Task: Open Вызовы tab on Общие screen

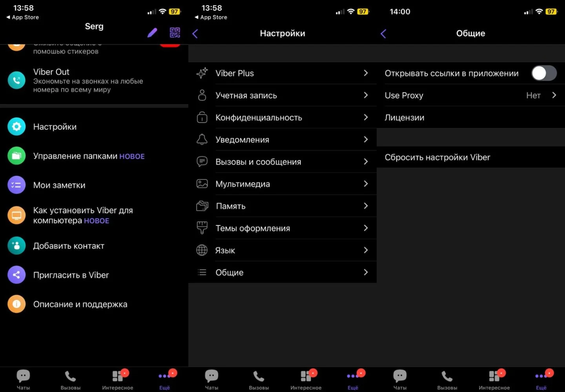Action: pyautogui.click(x=447, y=379)
